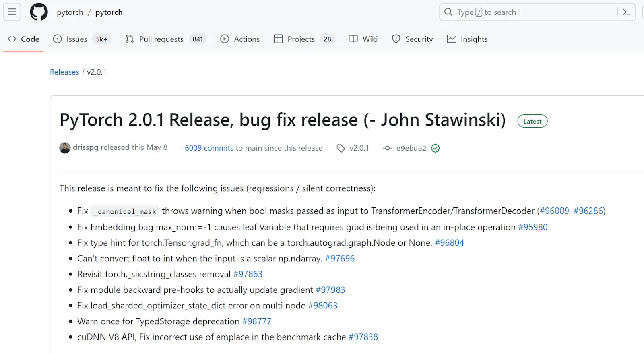
Task: Open the Insights tab
Action: [467, 39]
